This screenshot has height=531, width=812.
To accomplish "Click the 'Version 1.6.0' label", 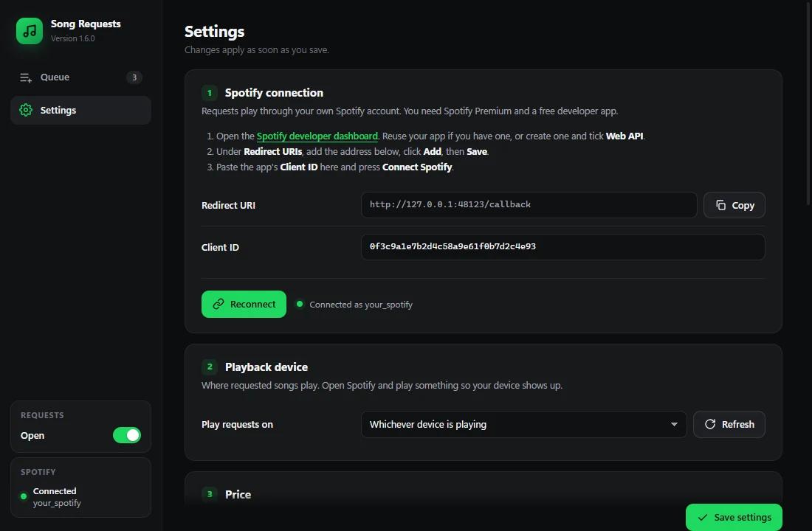I will 72,38.
